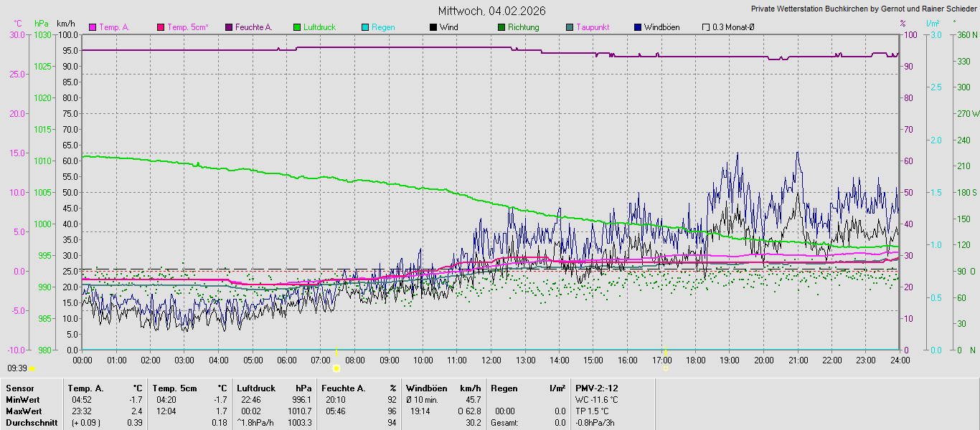Click the cyan Regen legend square
Viewport: 980px width, 430px height.
click(365, 27)
